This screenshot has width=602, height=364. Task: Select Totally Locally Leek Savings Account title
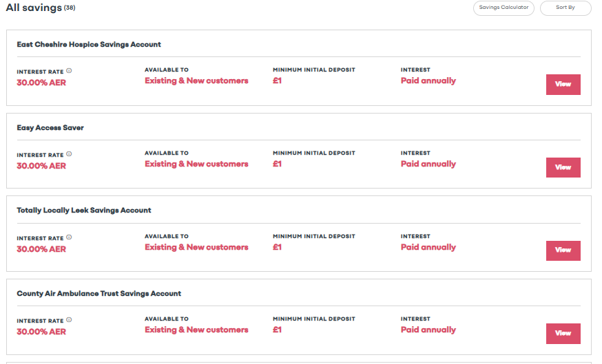pos(84,210)
